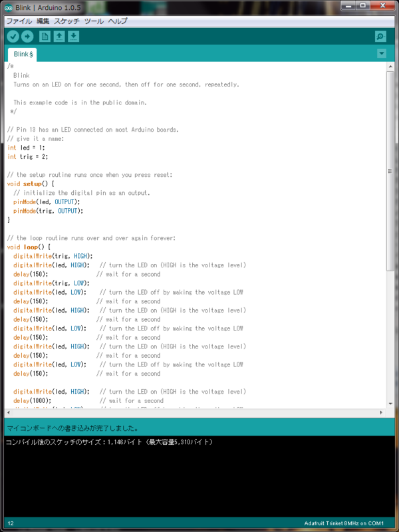The height and width of the screenshot is (532, 399).
Task: Click the line 'int trig = 2;'
Action: [x=28, y=157]
